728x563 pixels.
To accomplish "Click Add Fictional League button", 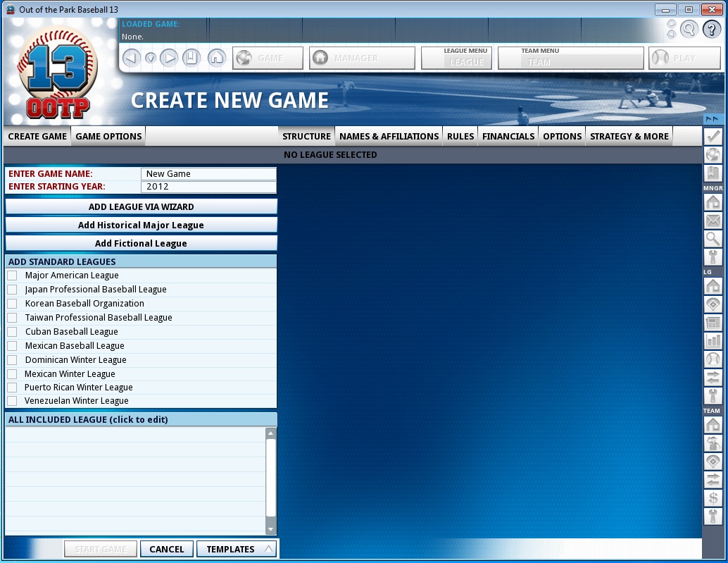I will point(141,243).
